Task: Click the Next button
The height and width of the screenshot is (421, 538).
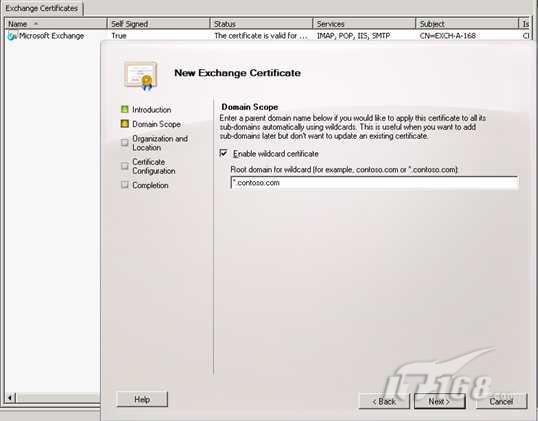Action: pyautogui.click(x=440, y=401)
